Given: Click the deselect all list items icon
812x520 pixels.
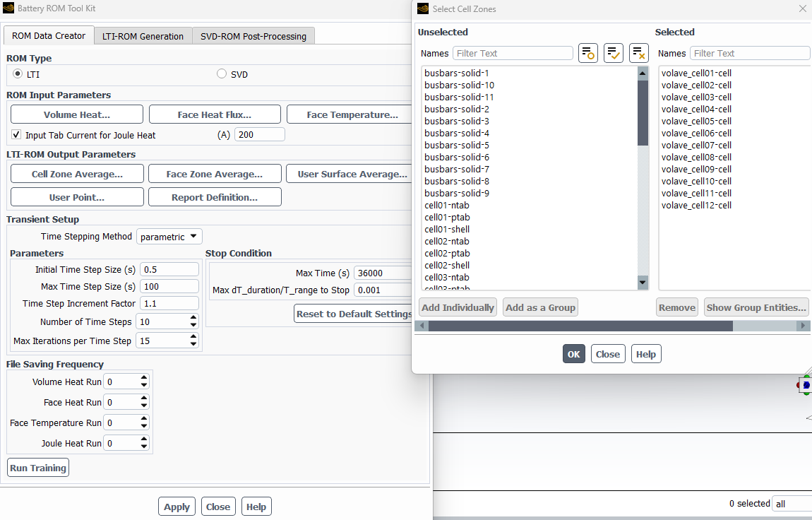Looking at the screenshot, I should click(x=638, y=53).
